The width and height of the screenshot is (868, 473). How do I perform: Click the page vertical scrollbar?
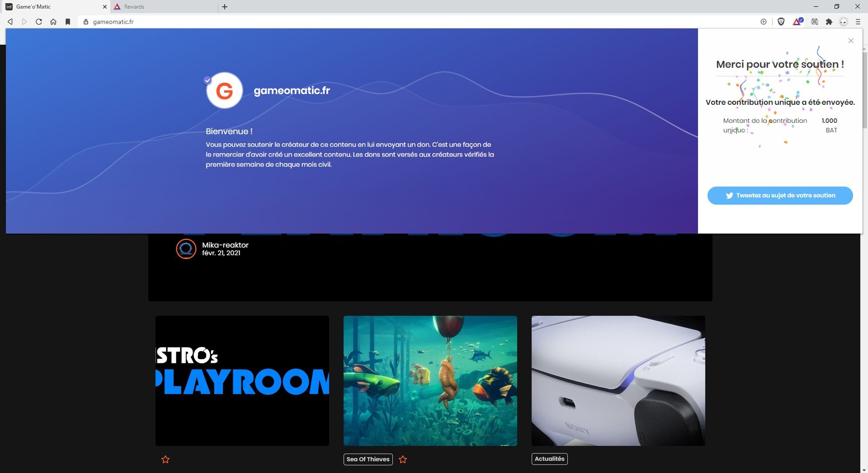point(864,90)
